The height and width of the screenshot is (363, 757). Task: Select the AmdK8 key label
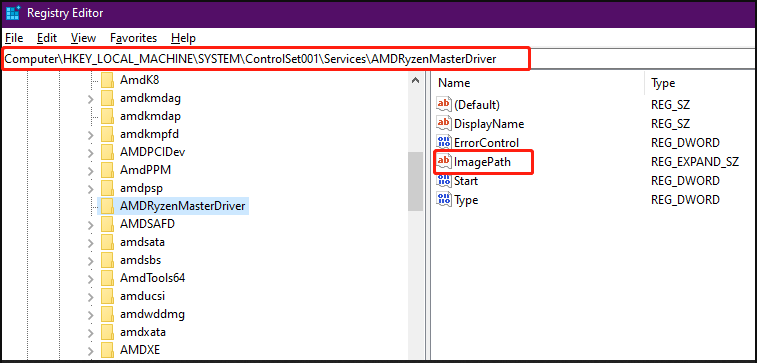(139, 81)
